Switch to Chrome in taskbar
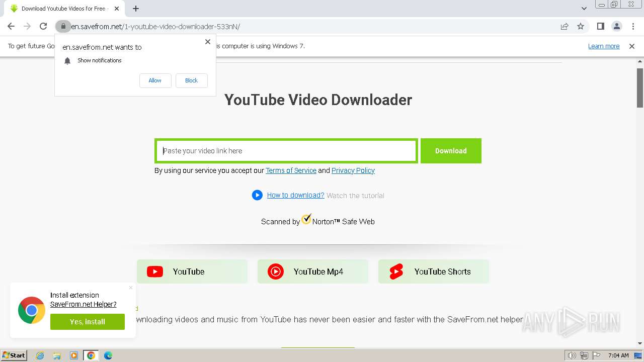Image resolution: width=644 pixels, height=362 pixels. [x=91, y=355]
